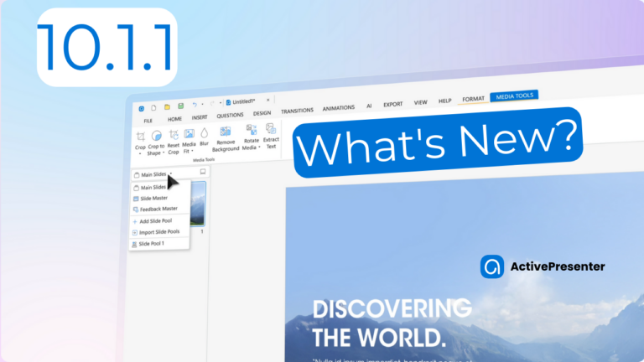Screen dimensions: 644x362
Task: Open the quick access toolbar customize arrow
Action: point(221,103)
